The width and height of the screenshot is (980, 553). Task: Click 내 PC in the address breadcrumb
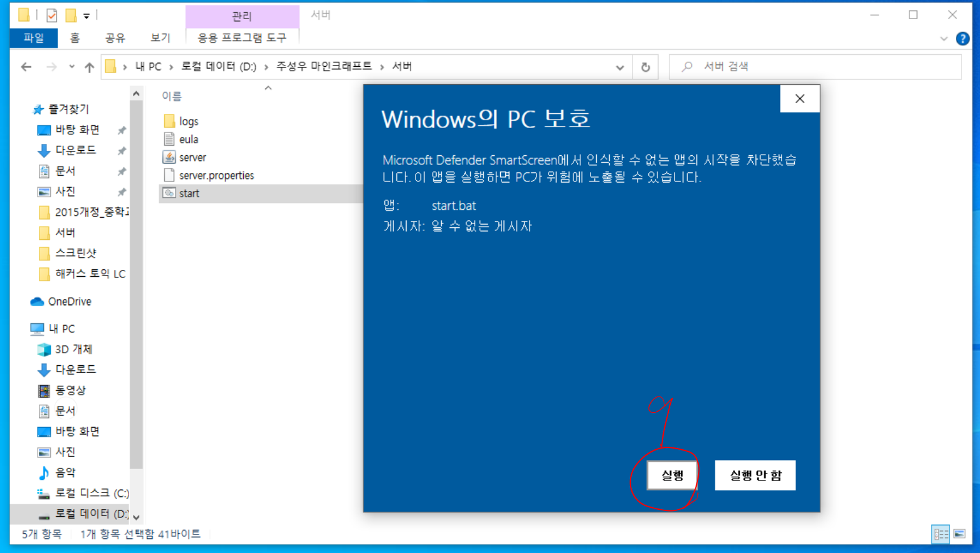[x=148, y=67]
